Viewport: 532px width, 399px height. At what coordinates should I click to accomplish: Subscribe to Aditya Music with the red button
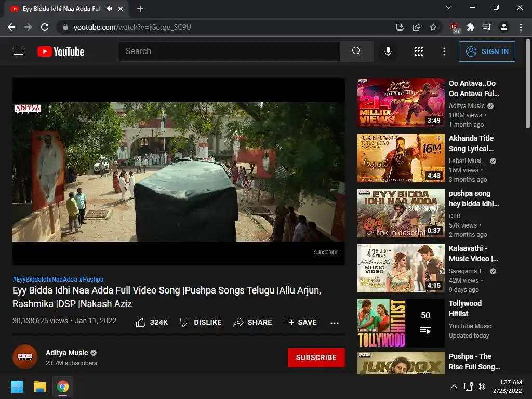click(316, 357)
